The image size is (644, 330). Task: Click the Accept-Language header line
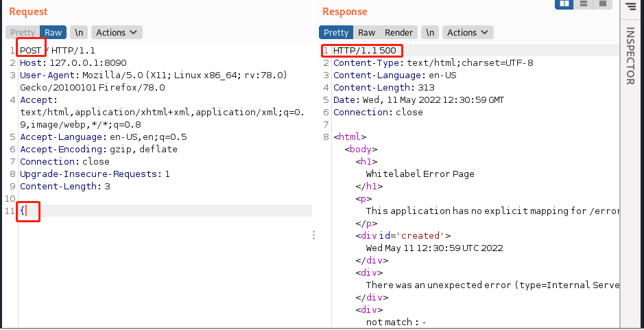click(x=104, y=137)
